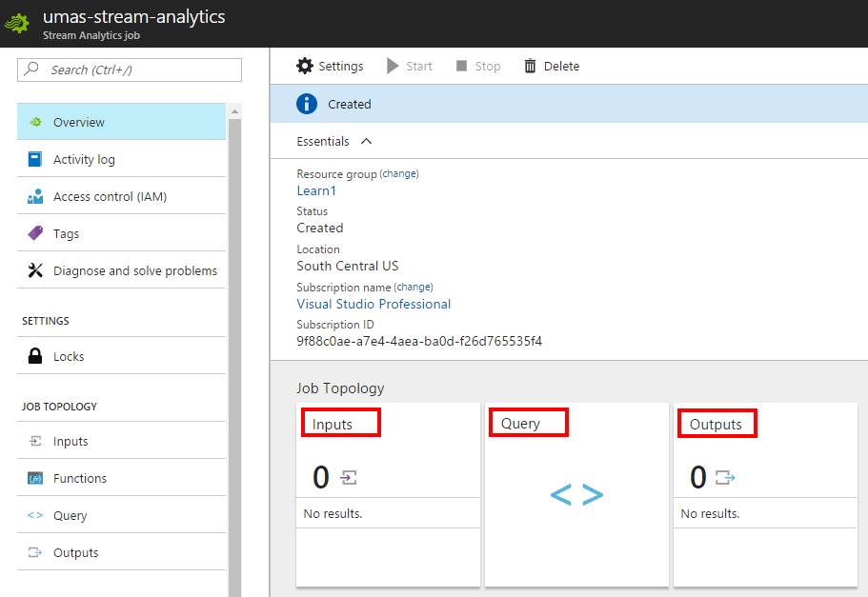This screenshot has height=597, width=868.
Task: Click the Stream Analytics job gear logo
Action: [x=17, y=24]
